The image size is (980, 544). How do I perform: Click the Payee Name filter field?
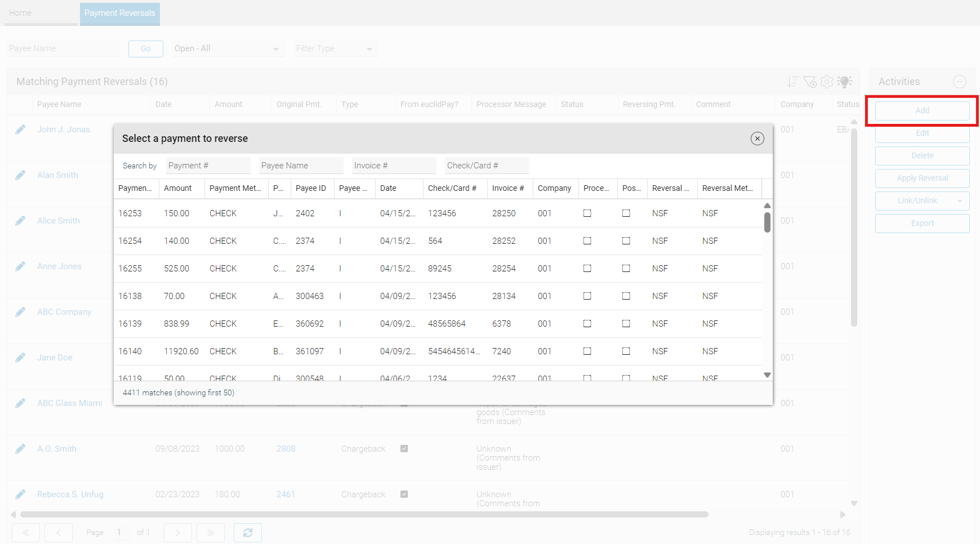(63, 49)
